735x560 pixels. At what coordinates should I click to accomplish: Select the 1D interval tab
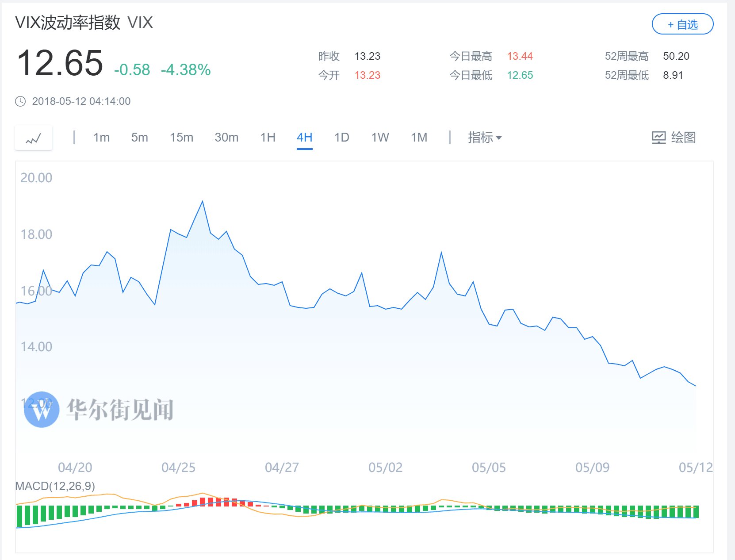(x=341, y=138)
